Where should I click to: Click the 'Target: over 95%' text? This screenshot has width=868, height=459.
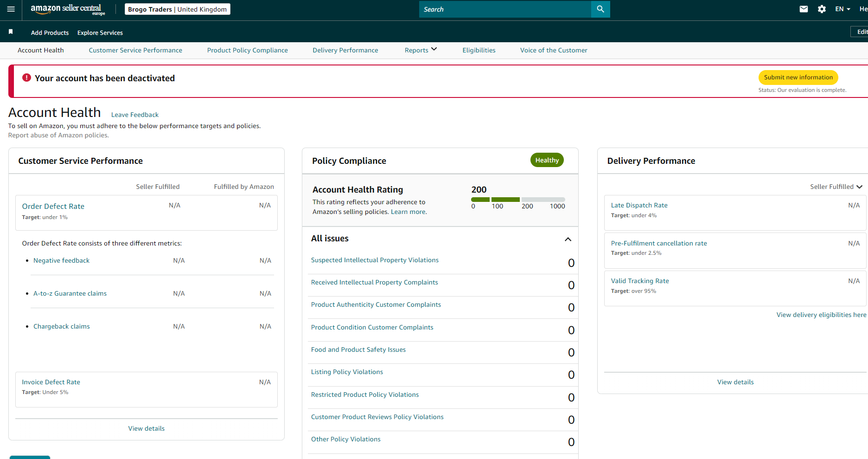(633, 291)
